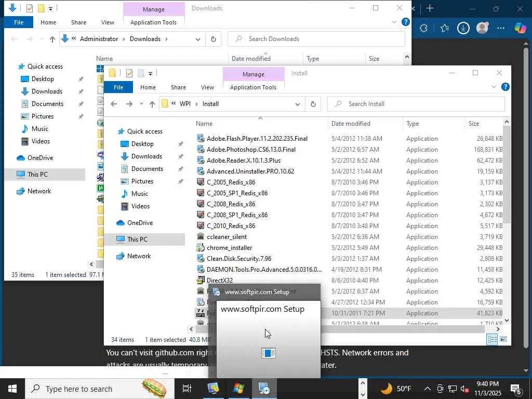532x399 pixels.
Task: Open the Share tab in Install window
Action: (x=179, y=87)
